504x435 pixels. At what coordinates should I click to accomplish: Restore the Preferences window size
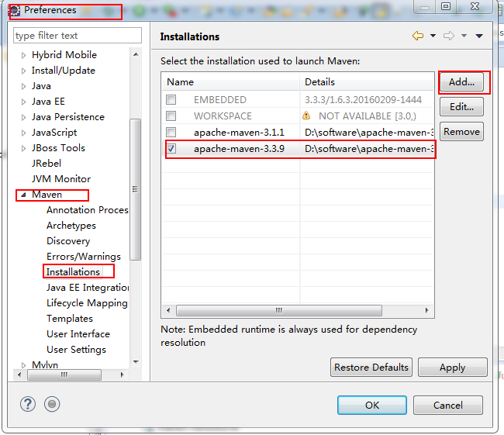(x=446, y=5)
